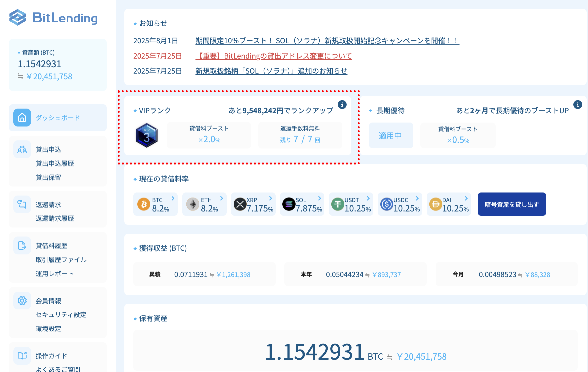Image resolution: width=588 pixels, height=372 pixels.
Task: Click the XRP coin icon
Action: click(x=240, y=204)
